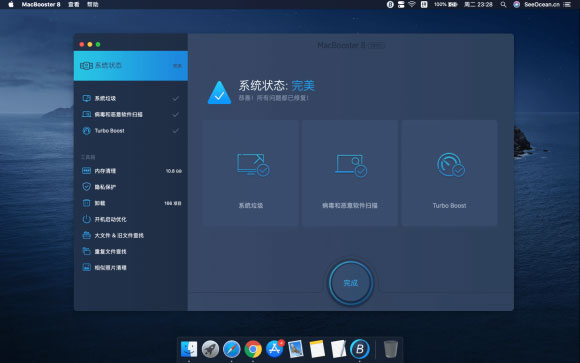Screen dimensions: 580x363
Task: Open Spotlight search magnifier
Action: coord(503,4)
